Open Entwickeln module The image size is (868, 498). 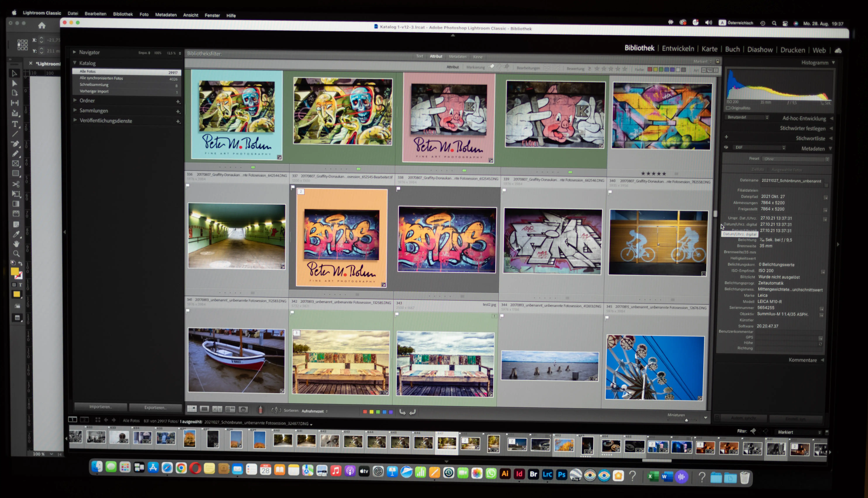[678, 49]
